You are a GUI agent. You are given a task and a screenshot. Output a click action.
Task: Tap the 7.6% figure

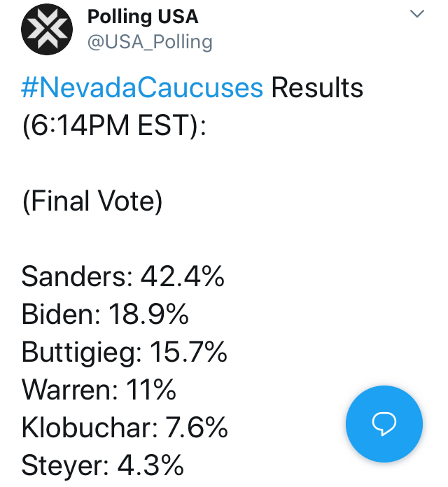click(196, 428)
